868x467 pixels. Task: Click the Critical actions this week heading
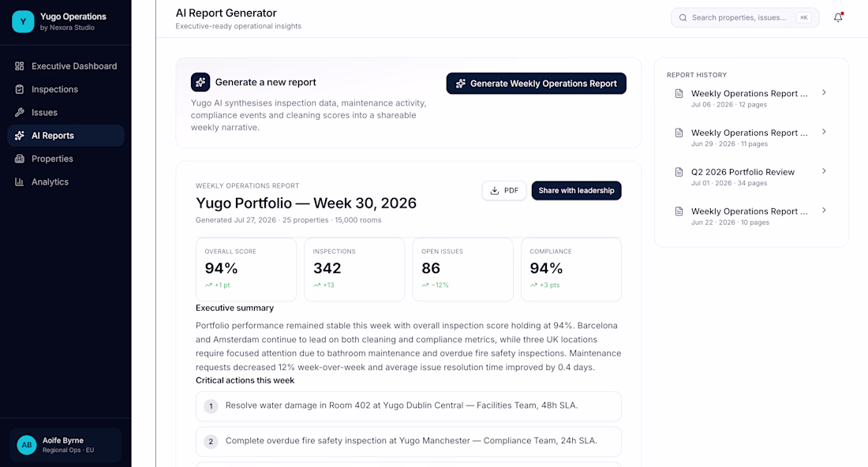coord(245,381)
